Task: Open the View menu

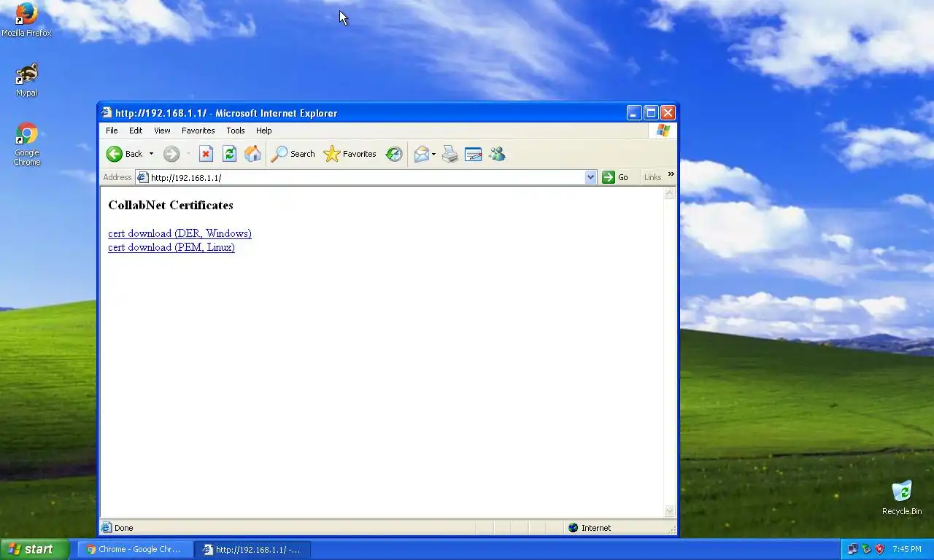Action: 162,131
